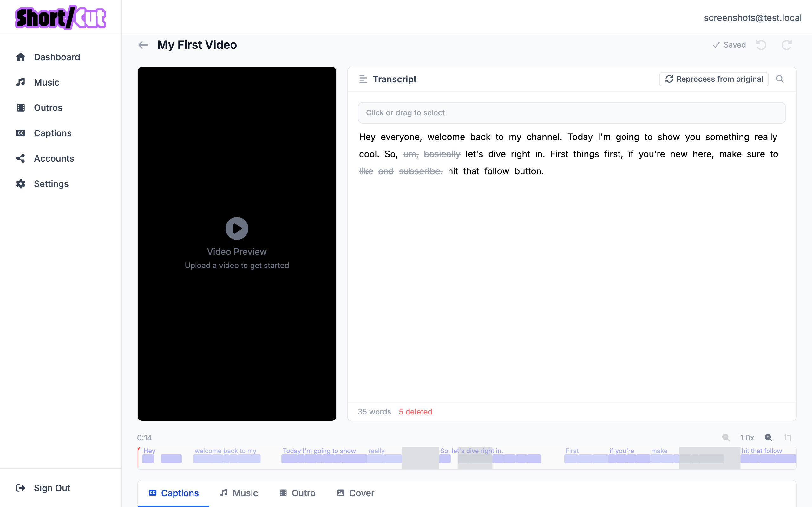This screenshot has height=507, width=812.
Task: Open transcript search with the magnifier icon
Action: pyautogui.click(x=780, y=79)
